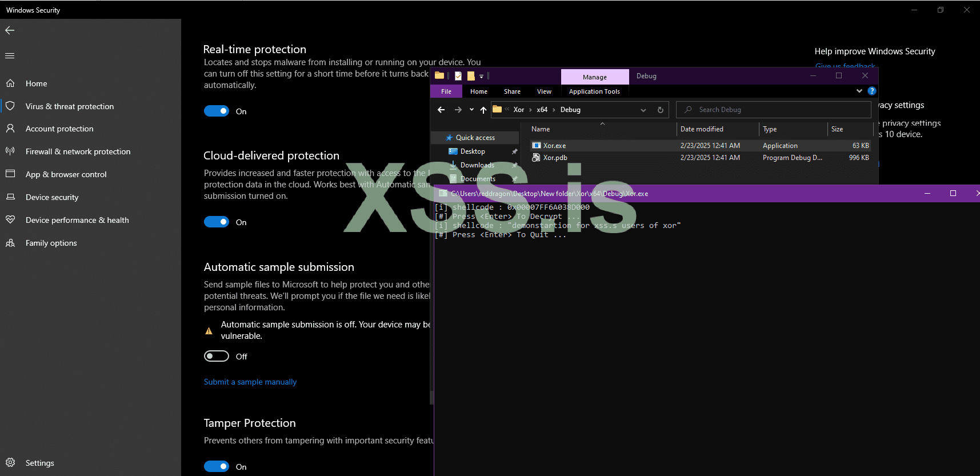The image size is (980, 476).
Task: Expand the address bar history dropdown
Action: click(643, 110)
